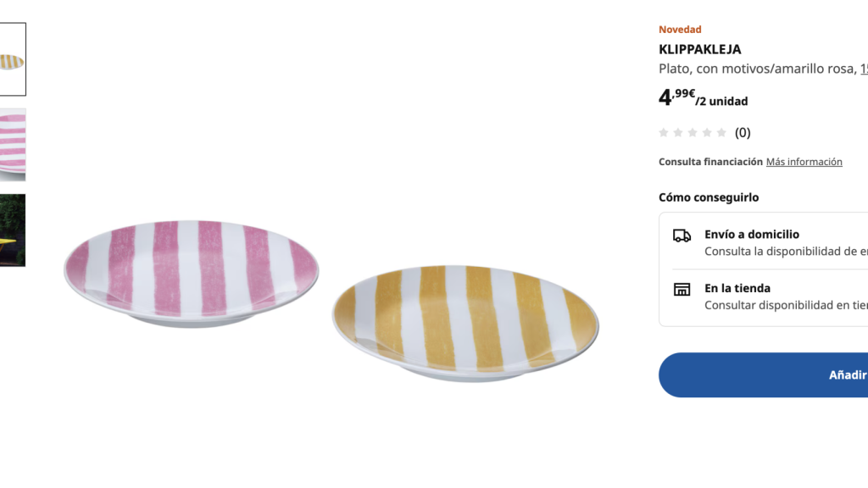Image resolution: width=868 pixels, height=488 pixels.
Task: Open Más información about financing
Action: coord(804,161)
